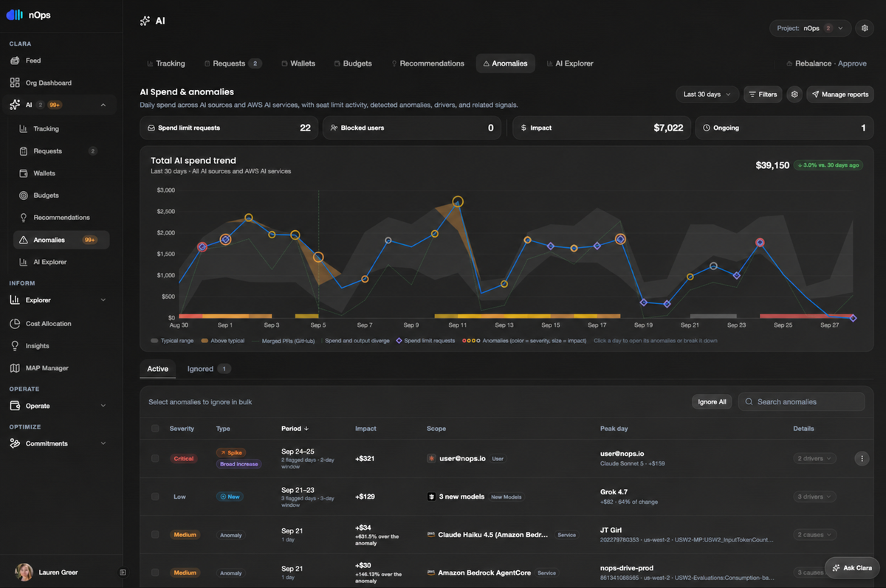This screenshot has height=588, width=886.
Task: Collapse the AI section chevron in sidebar
Action: (103, 106)
